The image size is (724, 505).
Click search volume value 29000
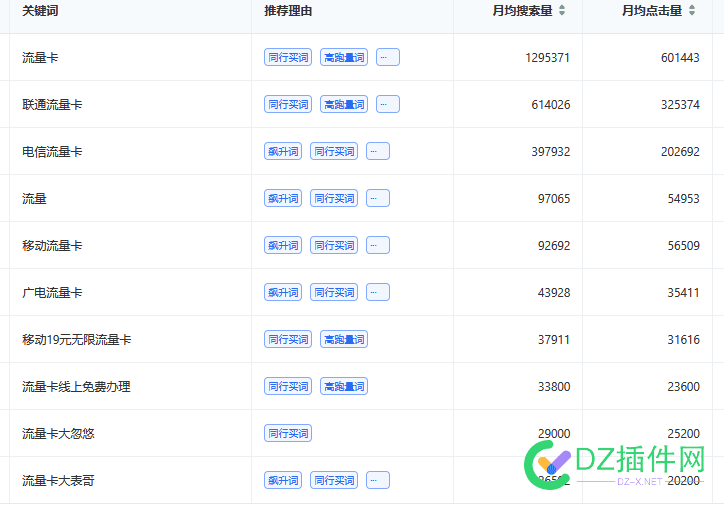point(554,434)
